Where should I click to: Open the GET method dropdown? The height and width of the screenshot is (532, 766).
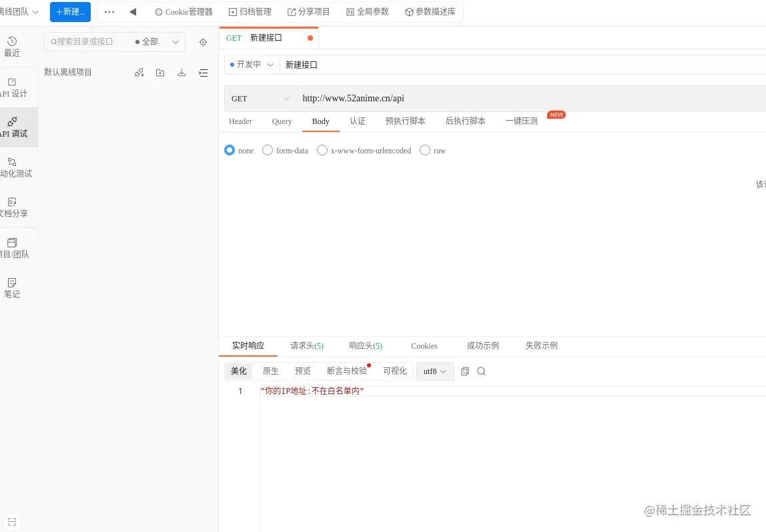(x=260, y=99)
